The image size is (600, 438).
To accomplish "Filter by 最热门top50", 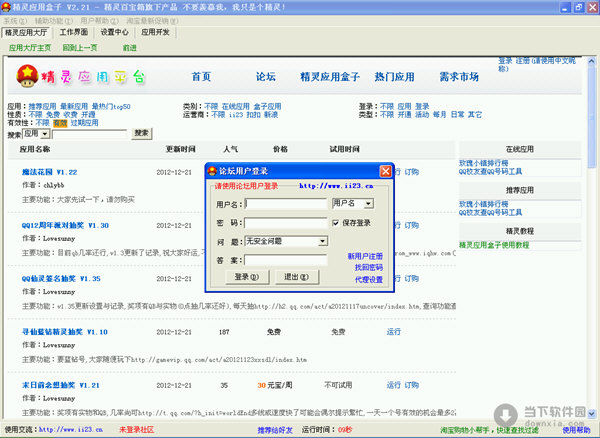I will pos(111,106).
